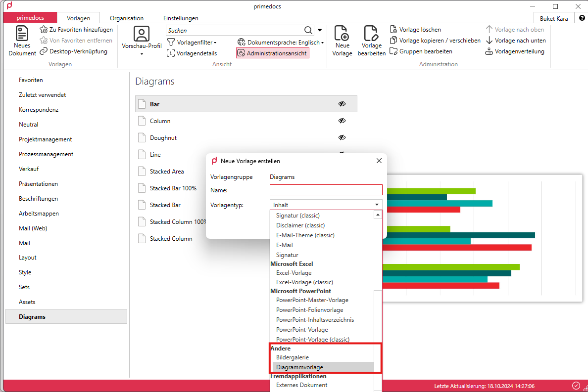
Task: Click the status bar checkmark sync icon
Action: [576, 386]
